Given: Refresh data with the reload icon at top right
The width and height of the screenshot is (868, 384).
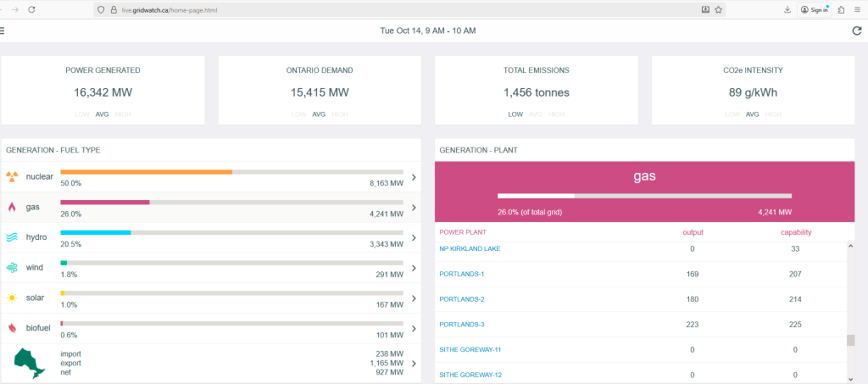Looking at the screenshot, I should (856, 31).
